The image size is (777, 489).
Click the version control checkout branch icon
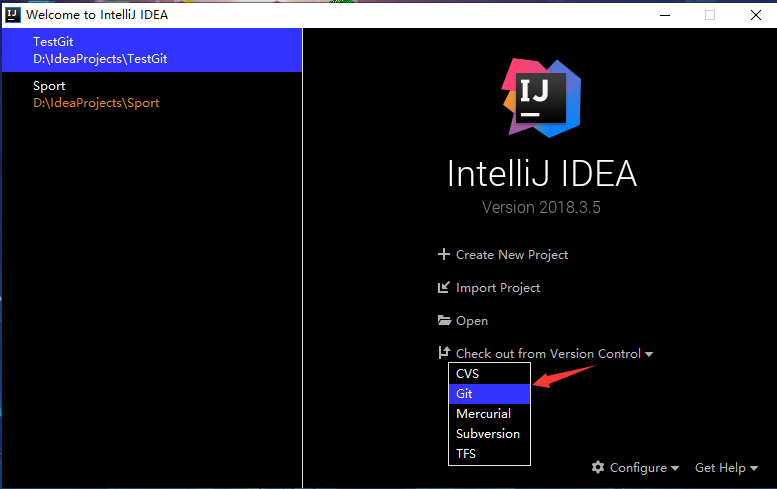[x=444, y=353]
